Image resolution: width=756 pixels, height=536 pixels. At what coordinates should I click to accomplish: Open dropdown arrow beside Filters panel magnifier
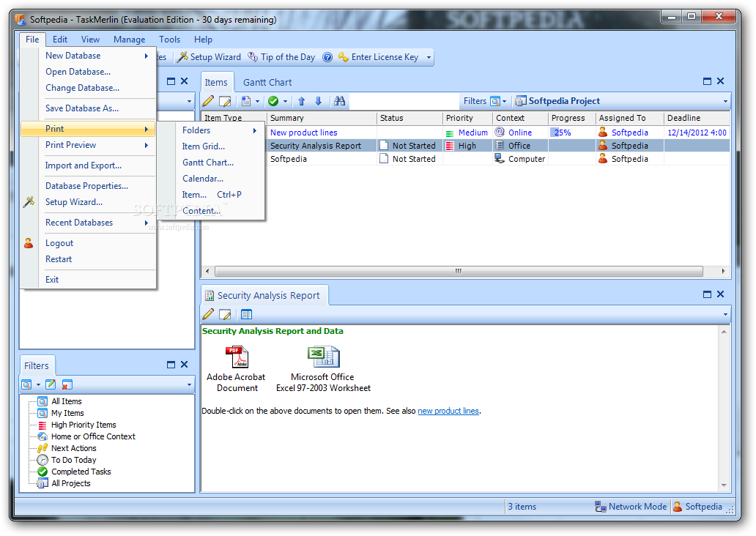[x=38, y=384]
